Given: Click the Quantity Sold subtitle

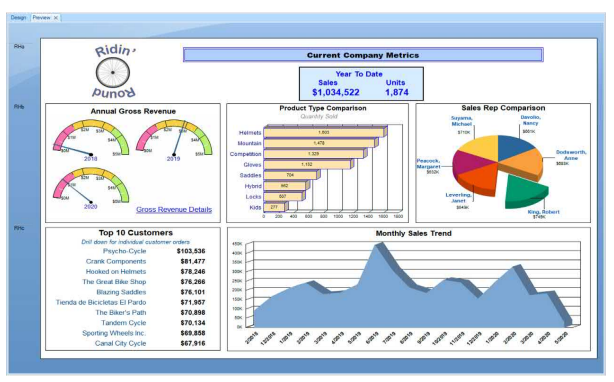Looking at the screenshot, I should coord(319,116).
